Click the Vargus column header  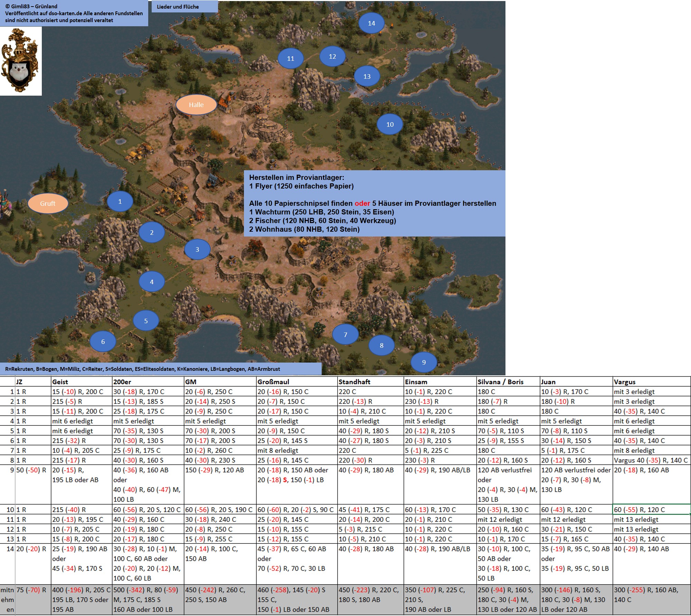pyautogui.click(x=652, y=382)
